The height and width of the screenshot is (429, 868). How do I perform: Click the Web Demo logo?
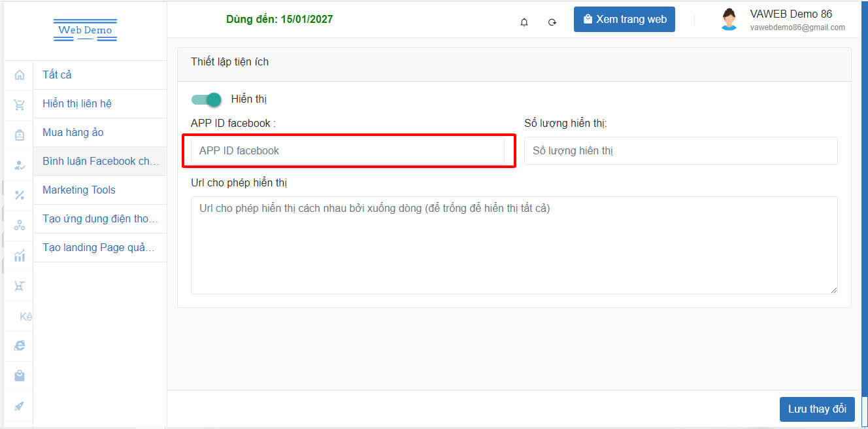pyautogui.click(x=85, y=30)
